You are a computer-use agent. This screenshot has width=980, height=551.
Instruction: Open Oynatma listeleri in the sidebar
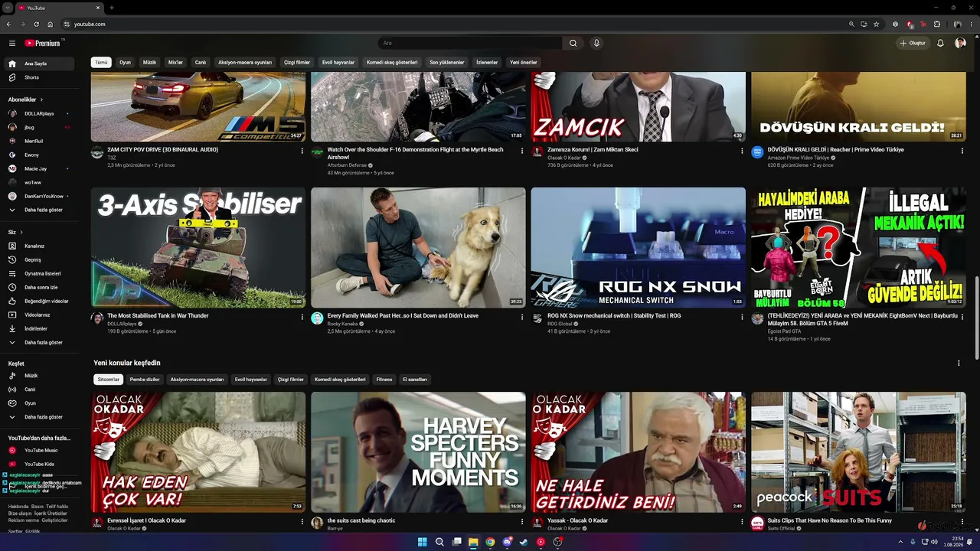pos(38,273)
